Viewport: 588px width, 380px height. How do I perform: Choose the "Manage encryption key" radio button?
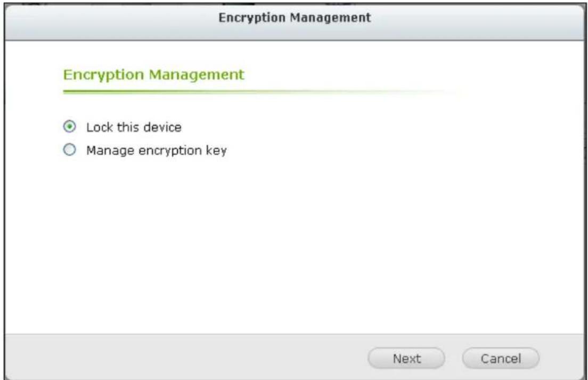pos(69,151)
